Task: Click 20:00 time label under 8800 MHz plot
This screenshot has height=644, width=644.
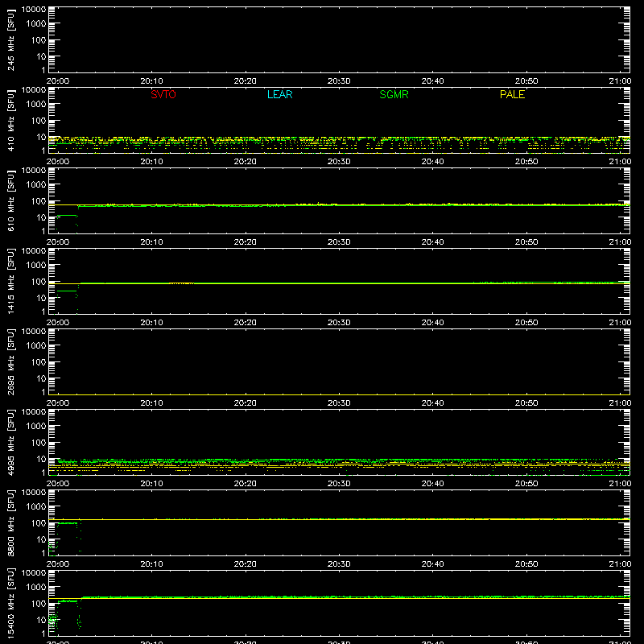Action: point(58,564)
